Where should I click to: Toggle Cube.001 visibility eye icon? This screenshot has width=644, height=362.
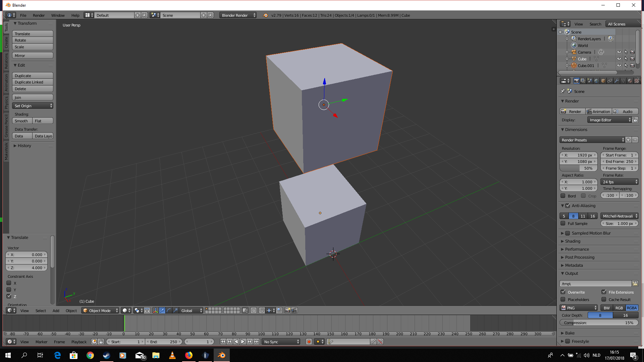619,65
